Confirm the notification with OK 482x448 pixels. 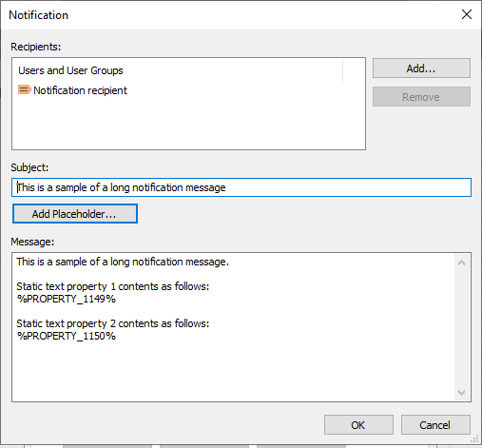358,425
